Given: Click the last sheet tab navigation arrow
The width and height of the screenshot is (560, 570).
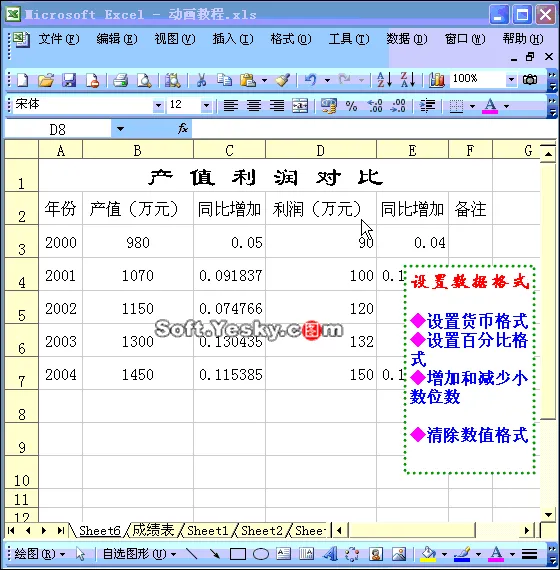Looking at the screenshot, I should tap(60, 530).
